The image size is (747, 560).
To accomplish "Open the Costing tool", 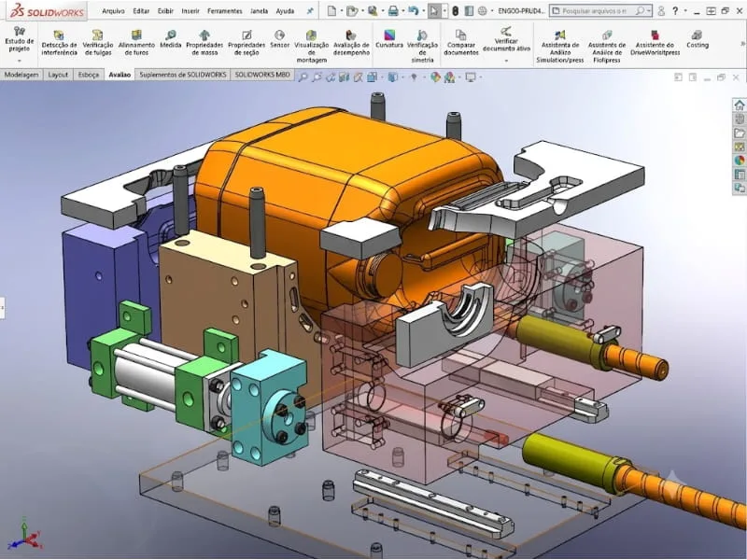I will pyautogui.click(x=698, y=39).
